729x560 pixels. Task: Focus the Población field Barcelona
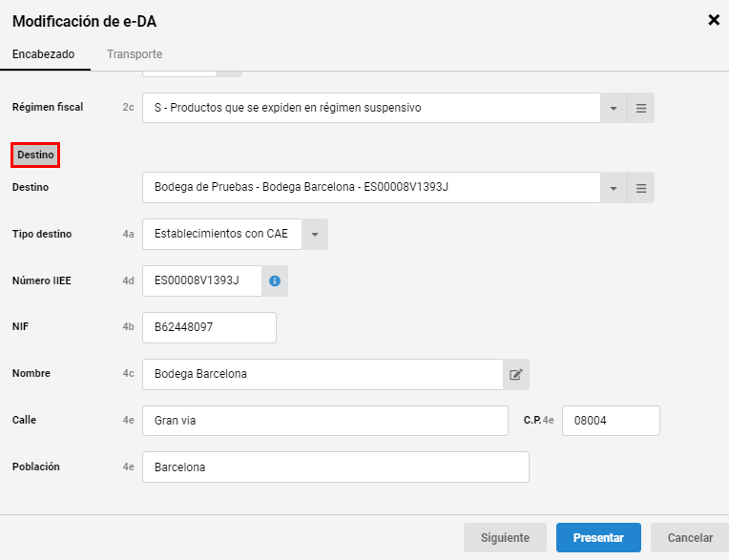[x=336, y=467]
